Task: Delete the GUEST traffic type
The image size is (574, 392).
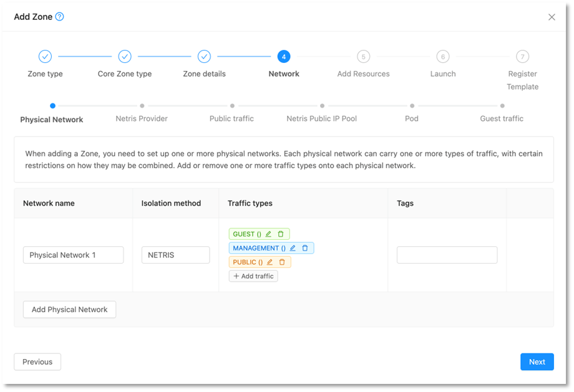Action: coord(281,234)
